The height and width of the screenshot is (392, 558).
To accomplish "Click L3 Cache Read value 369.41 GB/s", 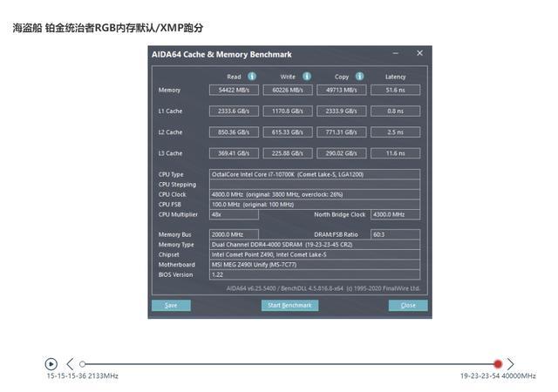I will (x=234, y=153).
